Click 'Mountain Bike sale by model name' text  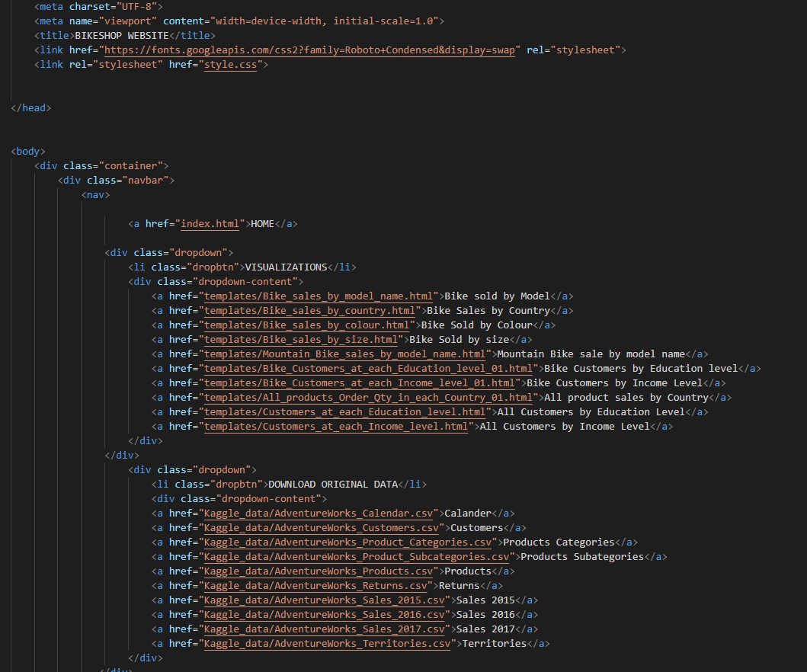[x=591, y=354]
